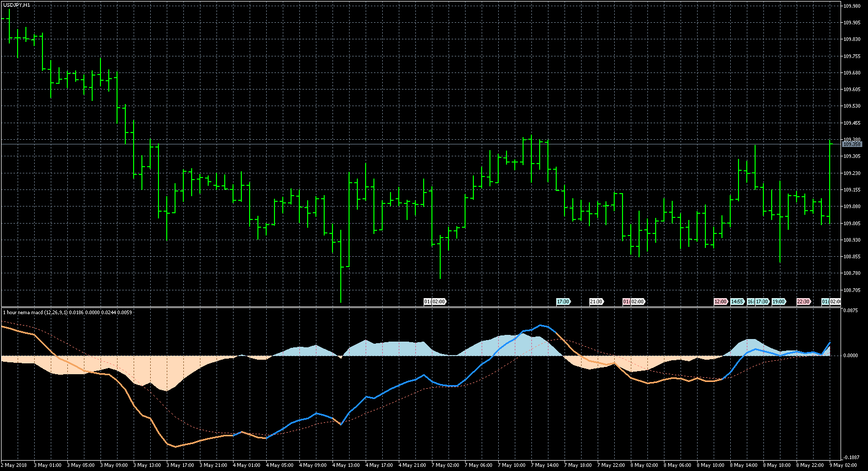Select the 8 May 14:00 time label

coord(745,465)
